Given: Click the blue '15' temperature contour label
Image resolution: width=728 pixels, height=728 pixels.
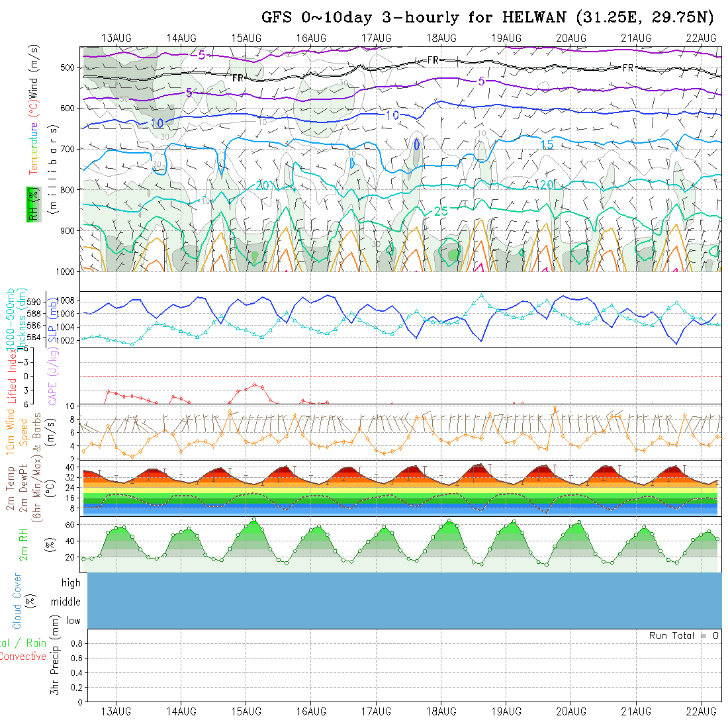Looking at the screenshot, I should tap(547, 145).
